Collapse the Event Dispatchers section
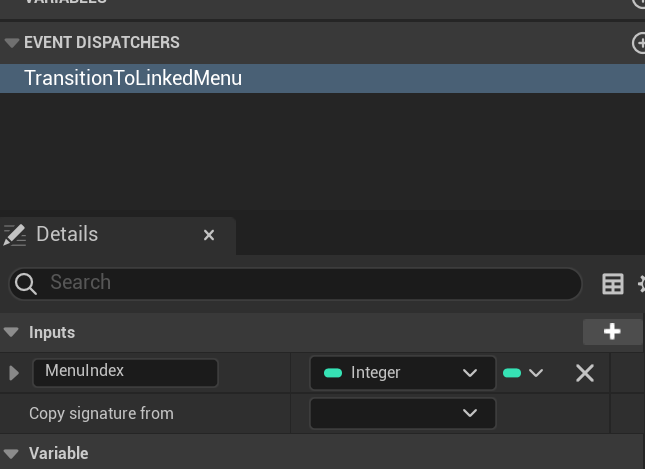 (x=11, y=43)
